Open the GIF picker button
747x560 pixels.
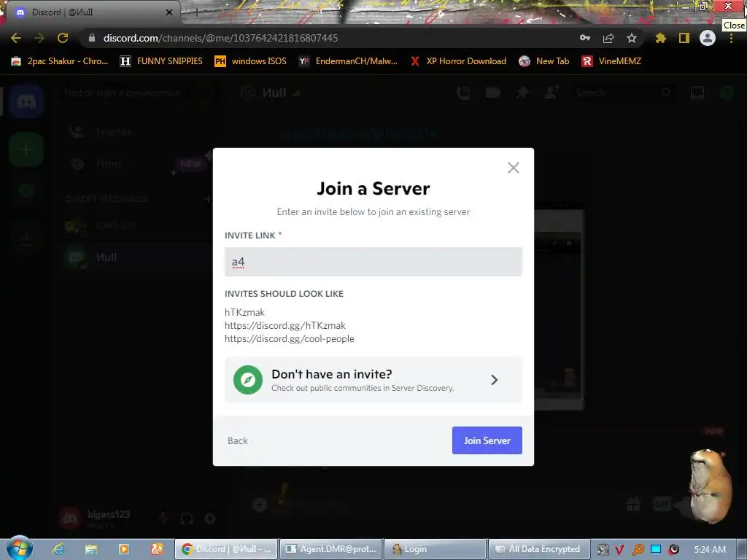[x=662, y=504]
